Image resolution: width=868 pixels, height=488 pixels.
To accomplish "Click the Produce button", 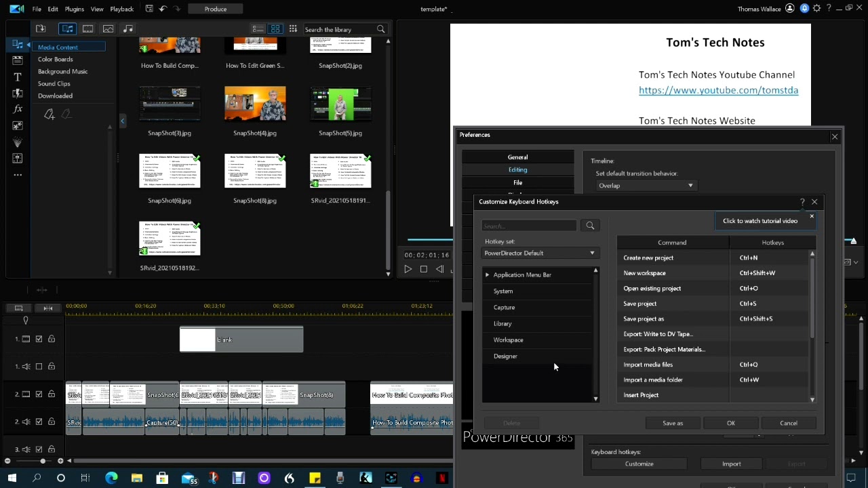I will [216, 9].
